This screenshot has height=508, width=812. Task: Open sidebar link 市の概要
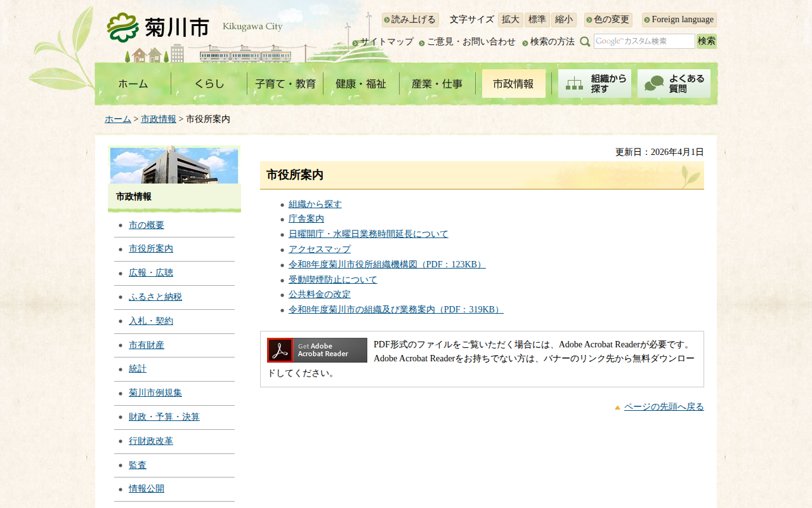click(x=147, y=225)
